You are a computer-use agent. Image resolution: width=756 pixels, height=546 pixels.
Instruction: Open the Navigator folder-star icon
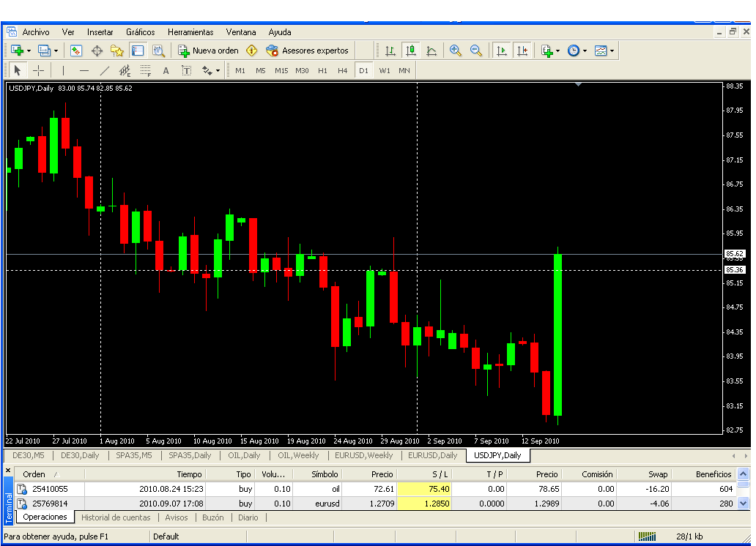(116, 51)
